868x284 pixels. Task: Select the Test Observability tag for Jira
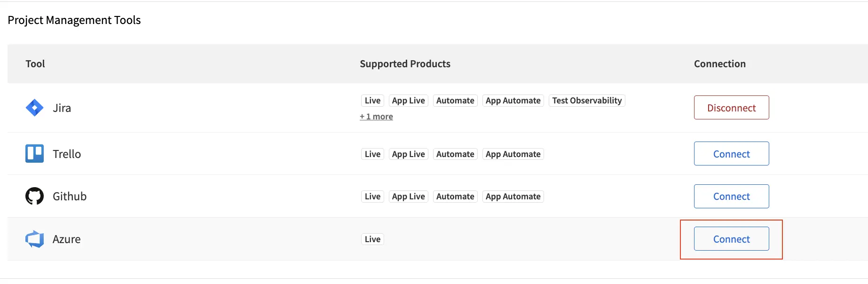[x=587, y=101]
